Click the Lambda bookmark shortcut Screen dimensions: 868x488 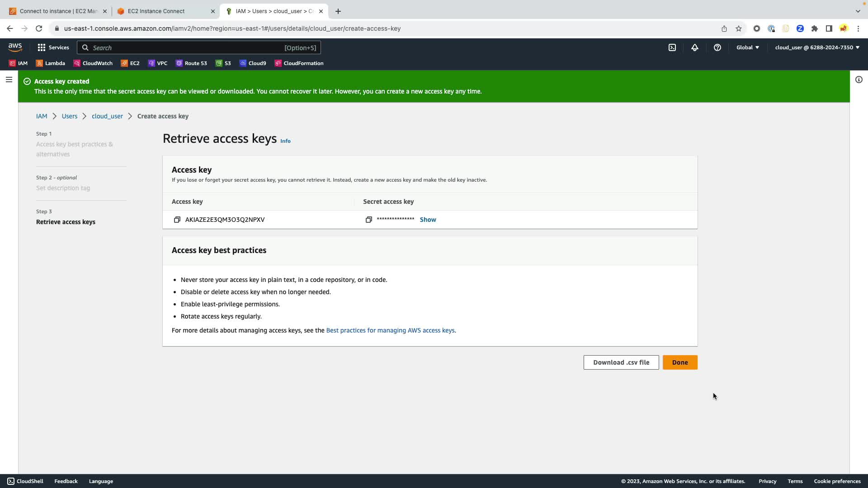point(51,63)
